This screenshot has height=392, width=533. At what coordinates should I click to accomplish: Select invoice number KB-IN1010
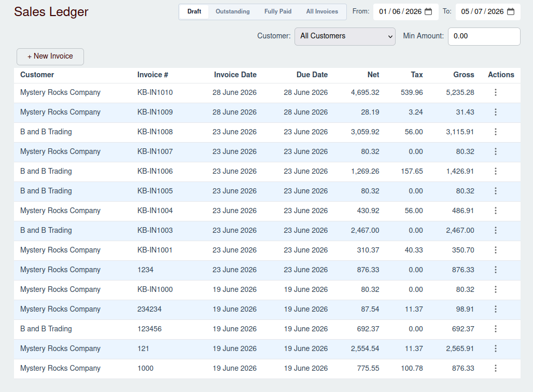(x=155, y=92)
